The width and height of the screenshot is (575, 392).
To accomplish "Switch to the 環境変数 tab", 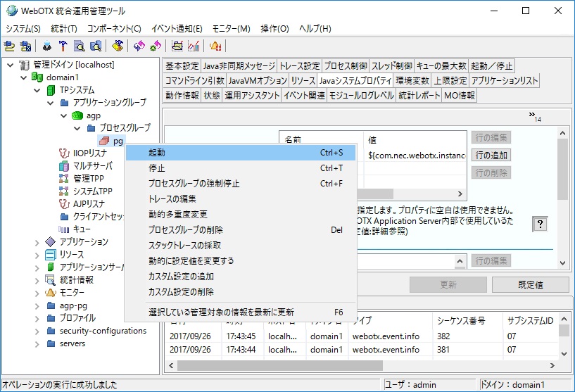I will coord(412,81).
